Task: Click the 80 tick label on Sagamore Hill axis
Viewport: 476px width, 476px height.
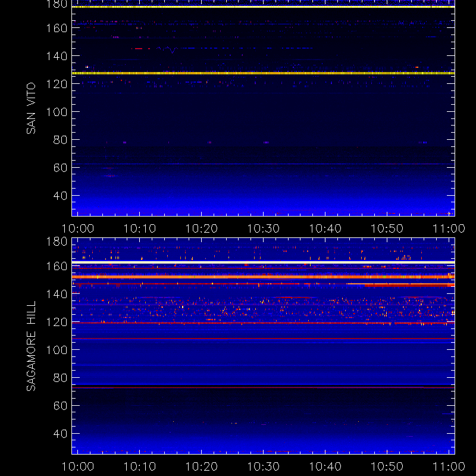Action: tap(60, 378)
